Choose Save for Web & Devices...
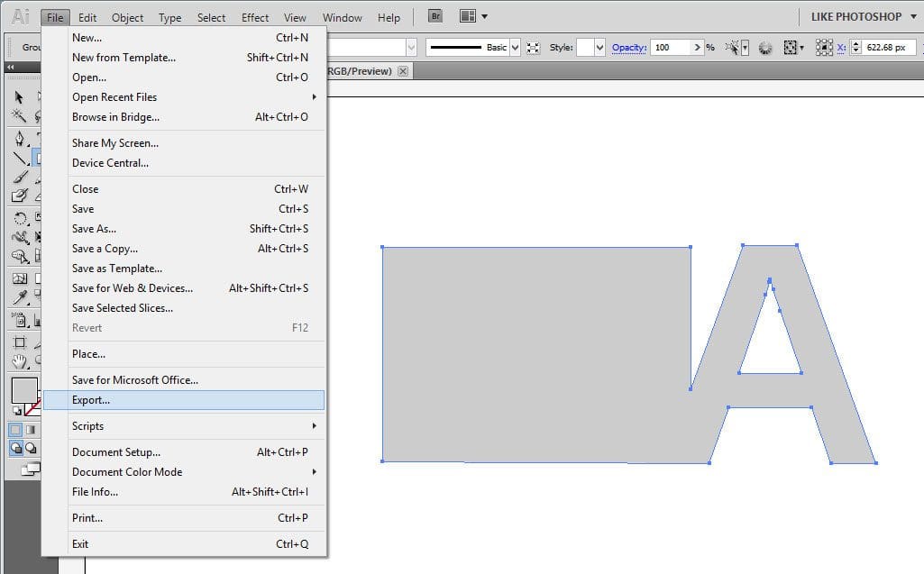Image resolution: width=924 pixels, height=574 pixels. (x=184, y=288)
